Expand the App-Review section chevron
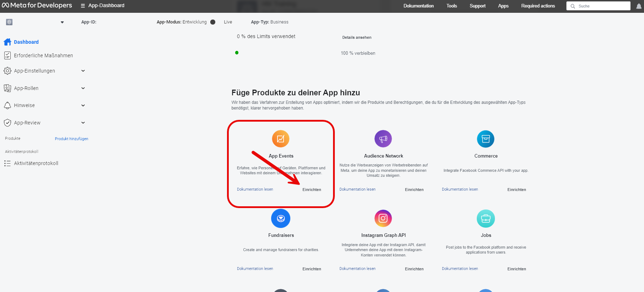The width and height of the screenshot is (644, 292). [x=83, y=123]
